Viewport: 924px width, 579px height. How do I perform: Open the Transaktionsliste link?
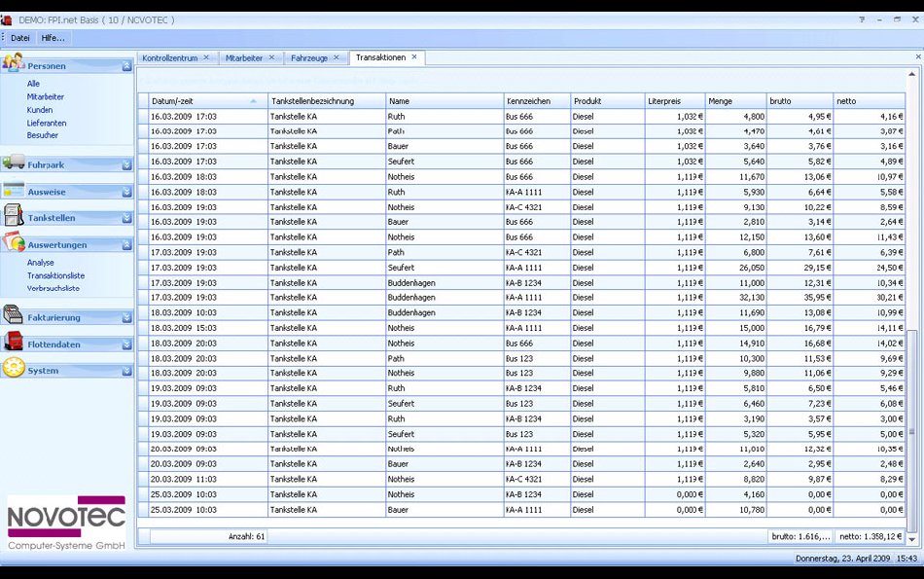[55, 275]
